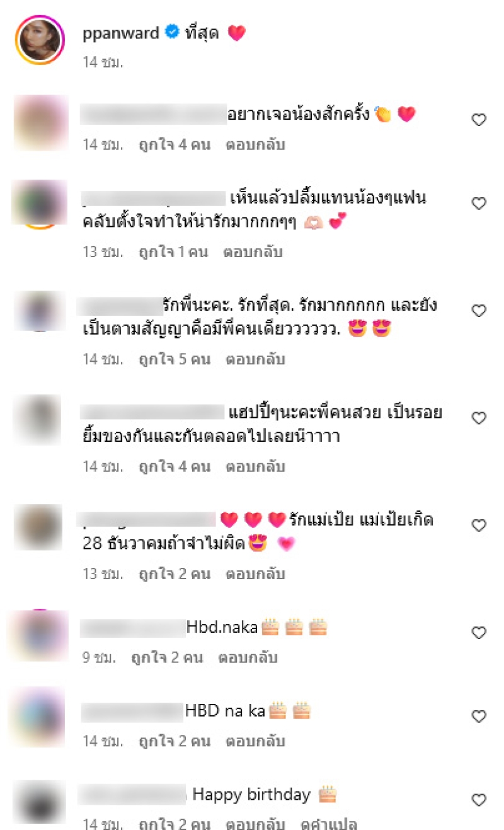The height and width of the screenshot is (830, 504).
Task: Tap heart on 'รักพี่นะคะ' comment
Action: click(x=479, y=311)
